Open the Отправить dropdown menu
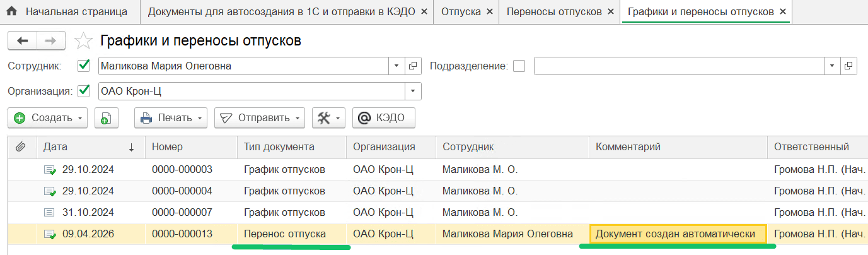868x255 pixels. 260,118
